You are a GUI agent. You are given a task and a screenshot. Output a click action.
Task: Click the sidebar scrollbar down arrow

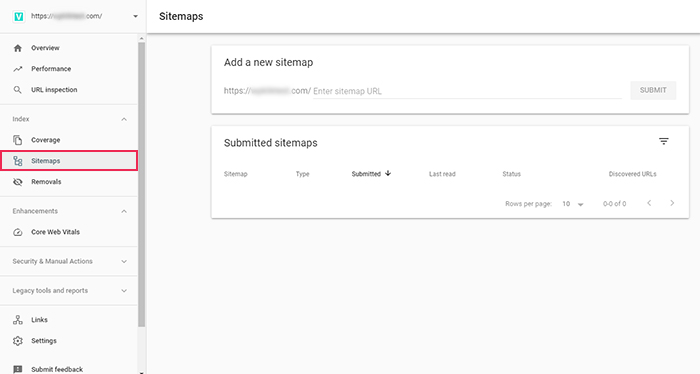[142, 372]
